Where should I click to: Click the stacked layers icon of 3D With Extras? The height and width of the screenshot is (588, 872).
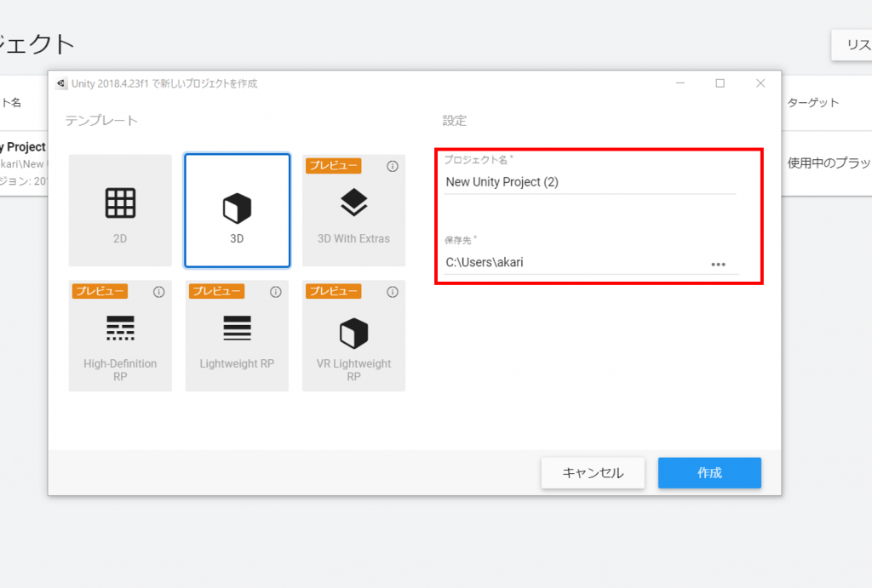(353, 203)
